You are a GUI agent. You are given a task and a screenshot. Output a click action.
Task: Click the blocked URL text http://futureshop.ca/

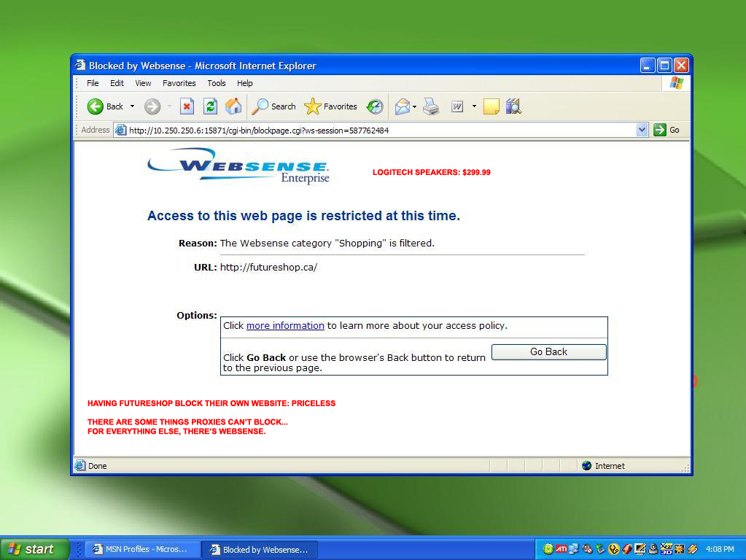click(268, 268)
